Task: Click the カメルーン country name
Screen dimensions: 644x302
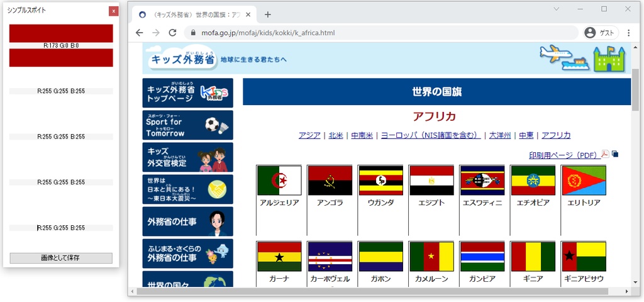Action: click(x=431, y=279)
